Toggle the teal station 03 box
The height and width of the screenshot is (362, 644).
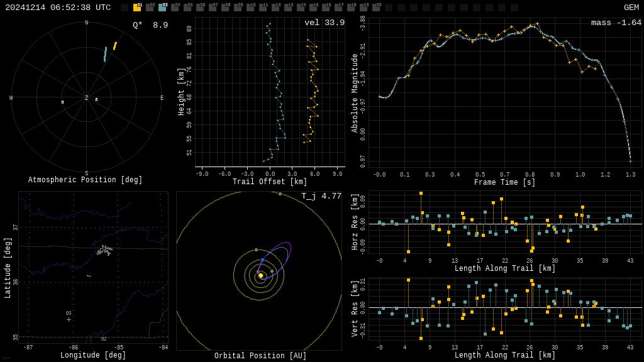tap(162, 8)
